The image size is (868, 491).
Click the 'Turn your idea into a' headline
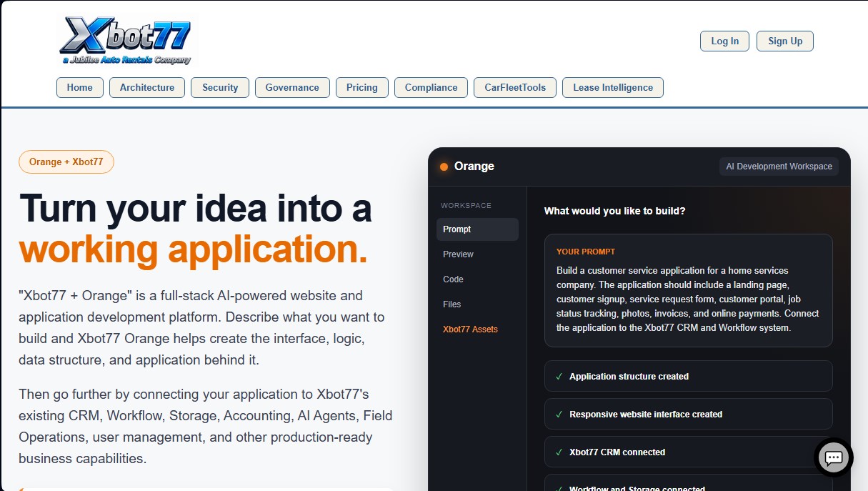point(195,209)
